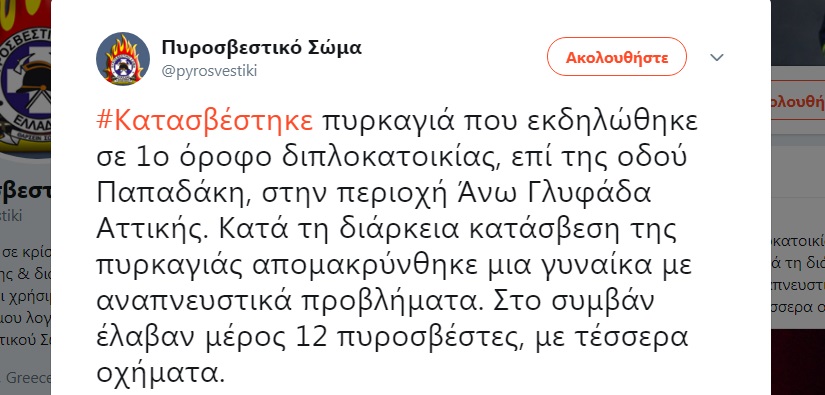Open the tweet options chevron menu

pyautogui.click(x=717, y=57)
